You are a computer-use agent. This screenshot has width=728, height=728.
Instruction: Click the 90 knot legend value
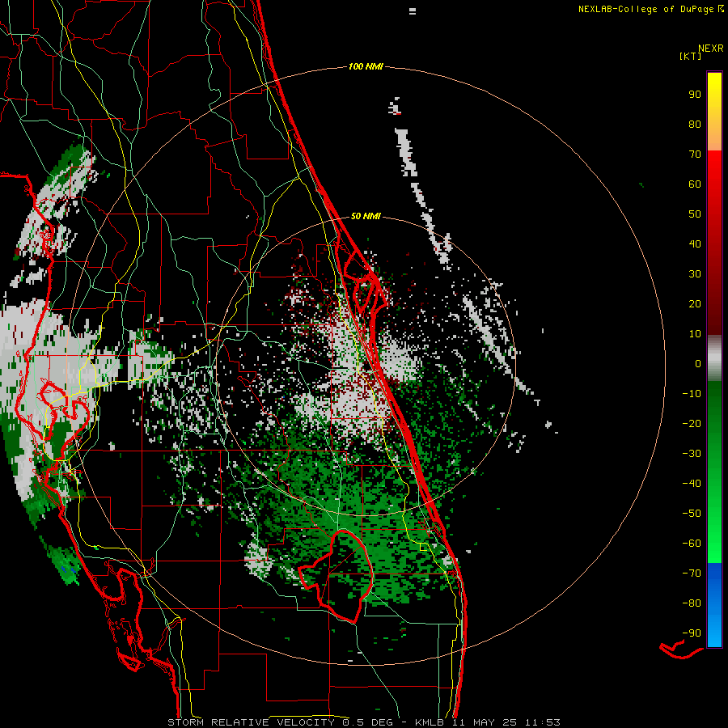pyautogui.click(x=695, y=95)
